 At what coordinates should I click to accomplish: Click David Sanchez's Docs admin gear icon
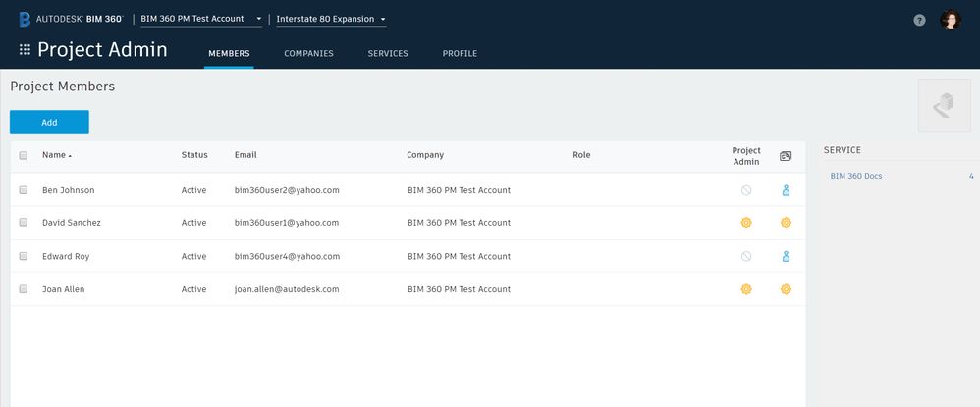coord(787,223)
